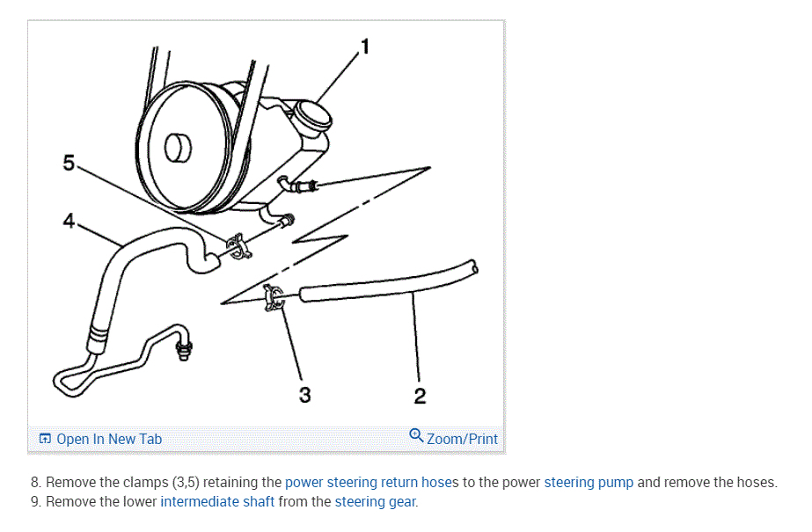Click callout number 3 in the diagram

point(304,395)
